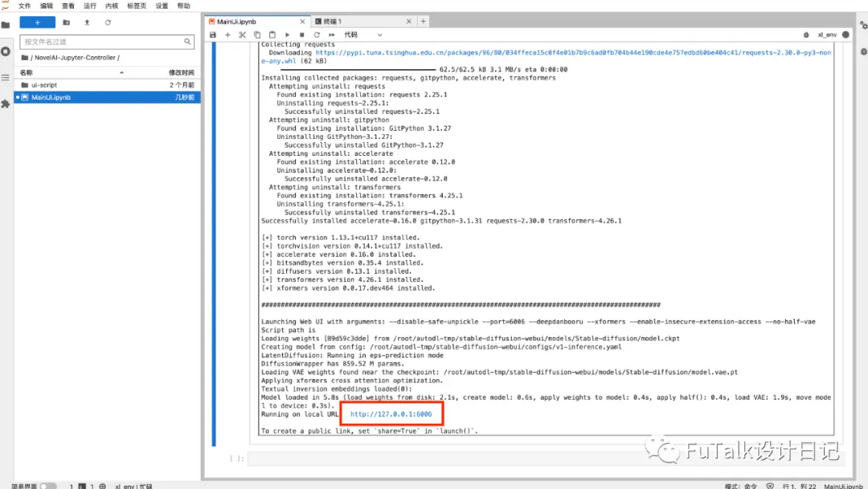Open the 内核 menu
The width and height of the screenshot is (868, 489).
click(112, 6)
